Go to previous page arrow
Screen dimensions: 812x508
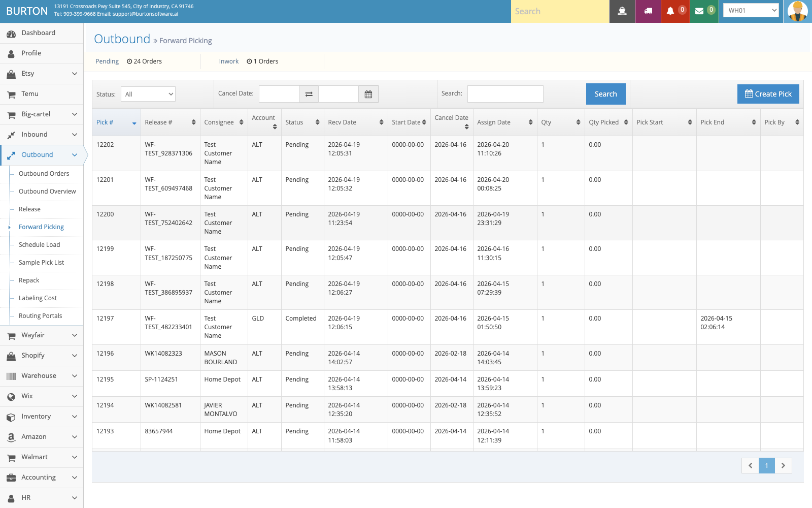(x=750, y=465)
